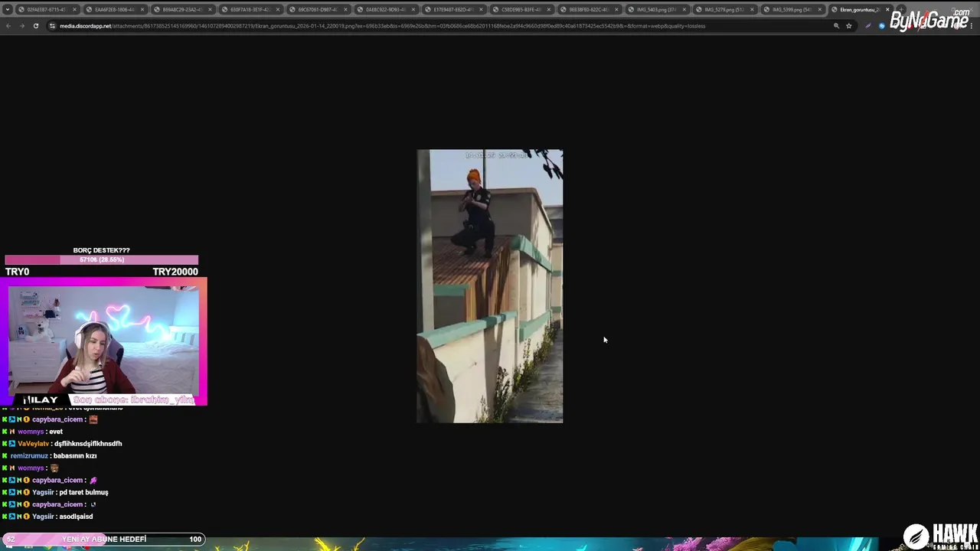Close the 9E838FE0-622C tab

tap(616, 10)
